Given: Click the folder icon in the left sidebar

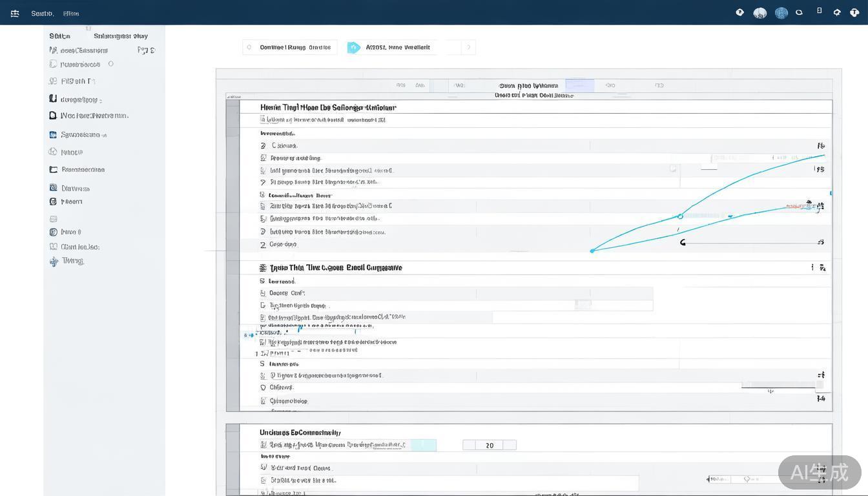Looking at the screenshot, I should coord(53,170).
